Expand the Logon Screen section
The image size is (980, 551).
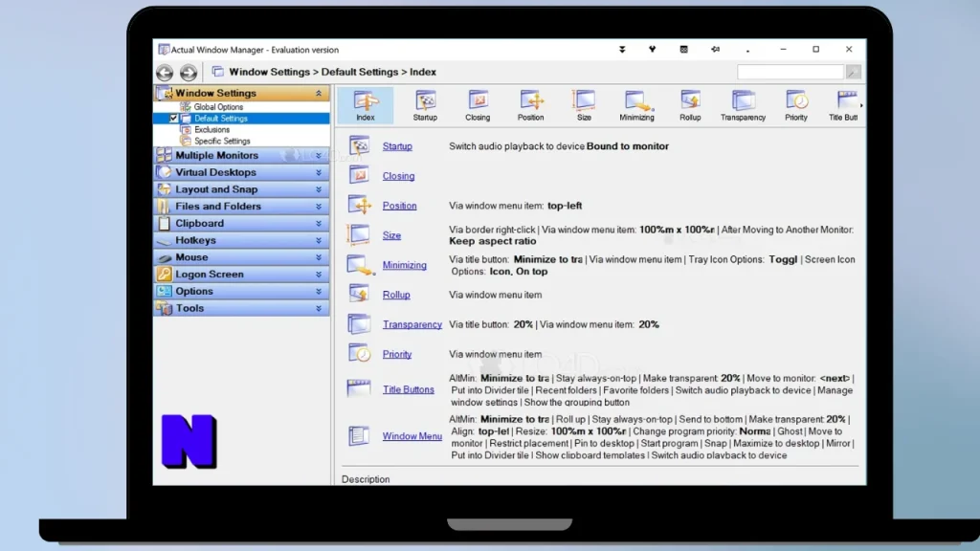tap(319, 275)
